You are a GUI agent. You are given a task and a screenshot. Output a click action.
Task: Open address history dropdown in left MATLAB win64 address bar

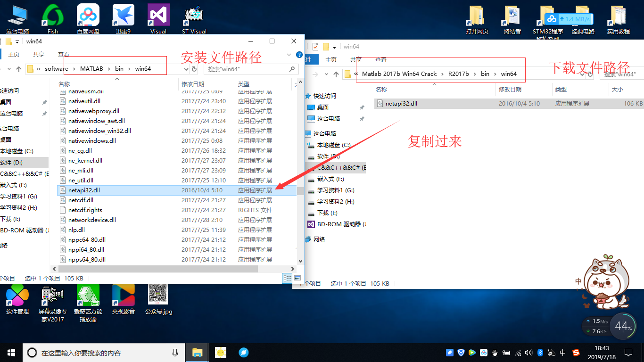186,69
